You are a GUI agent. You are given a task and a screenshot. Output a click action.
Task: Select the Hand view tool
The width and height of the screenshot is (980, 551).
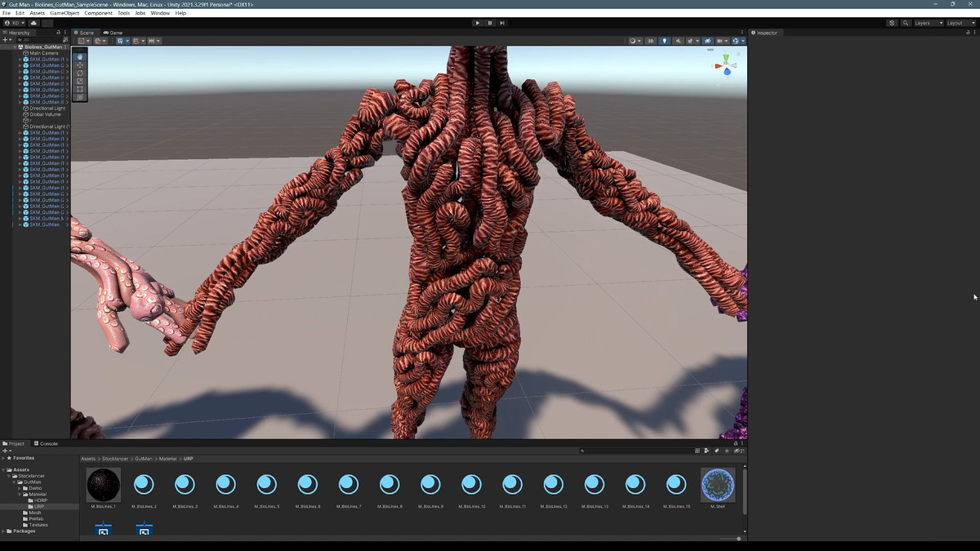(79, 57)
